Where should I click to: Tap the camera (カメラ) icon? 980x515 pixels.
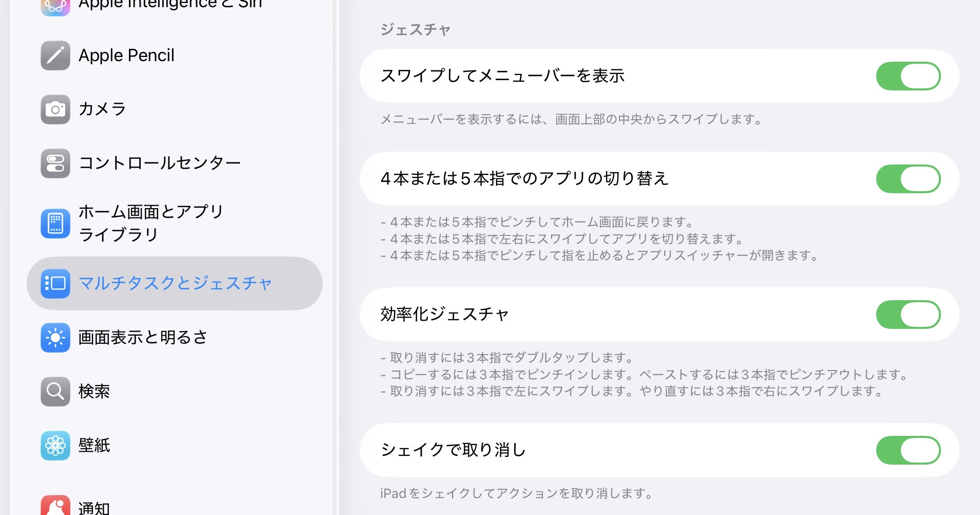(55, 109)
